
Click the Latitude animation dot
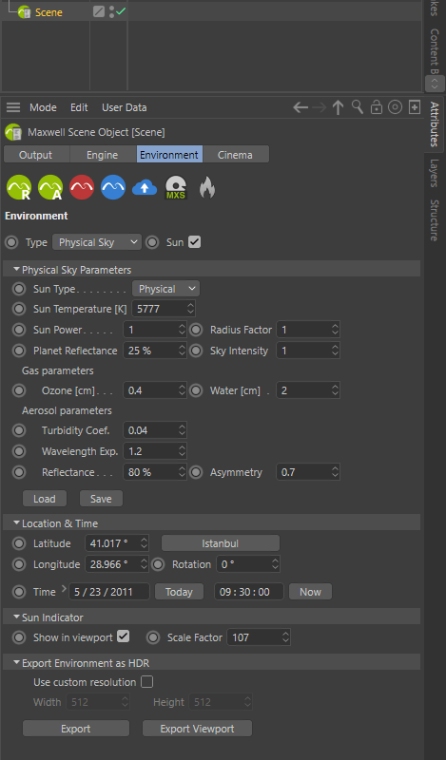click(19, 543)
